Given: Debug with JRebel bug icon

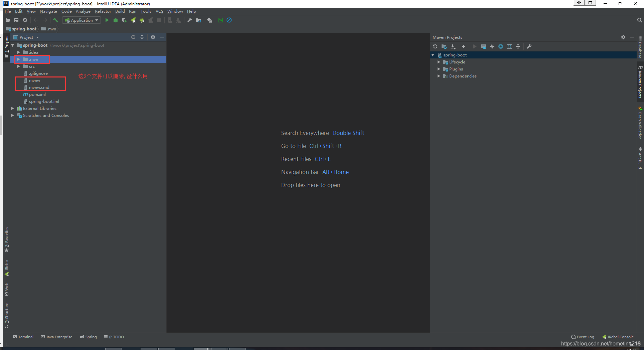Looking at the screenshot, I should coord(142,20).
